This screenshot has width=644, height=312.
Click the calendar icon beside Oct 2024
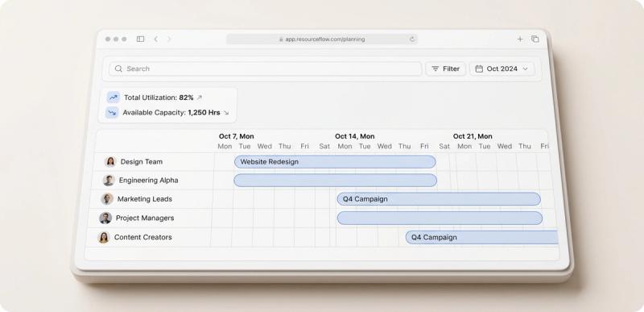[479, 69]
